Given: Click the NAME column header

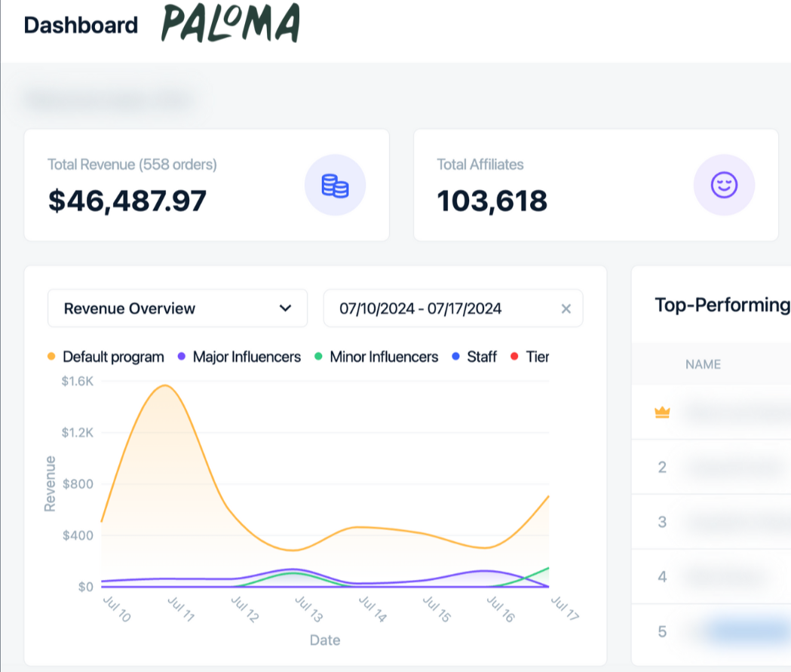Looking at the screenshot, I should click(703, 364).
